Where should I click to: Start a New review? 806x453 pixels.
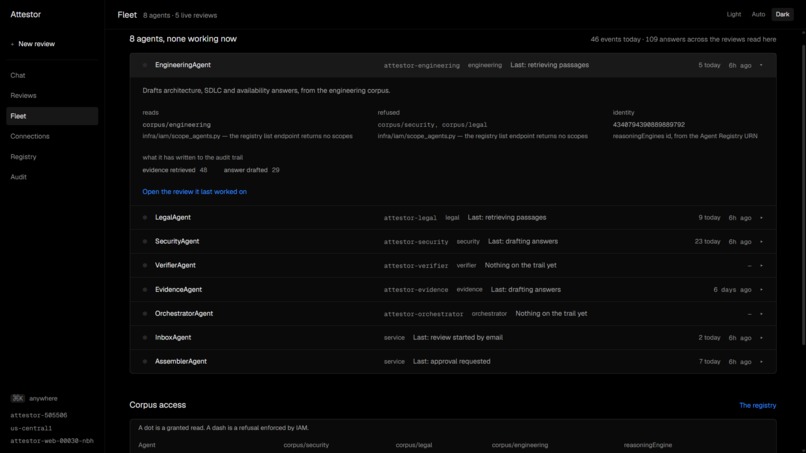click(x=36, y=44)
